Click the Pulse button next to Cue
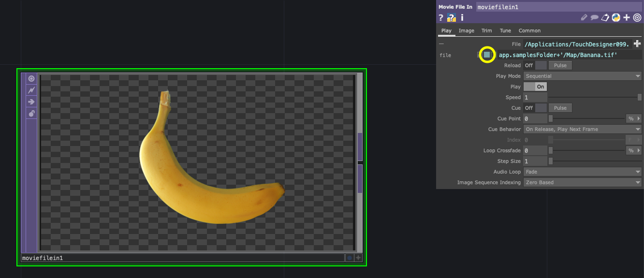Viewport: 644px width, 278px height. pos(560,108)
